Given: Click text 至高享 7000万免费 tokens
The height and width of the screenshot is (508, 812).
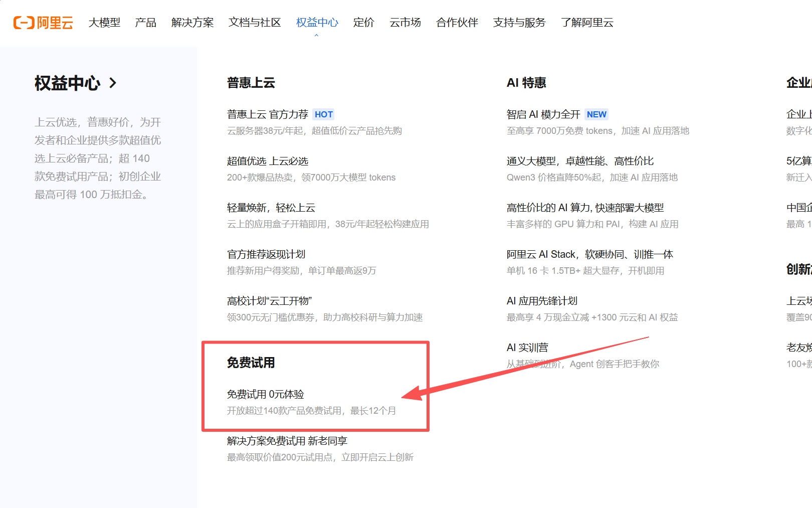Looking at the screenshot, I should click(559, 131).
